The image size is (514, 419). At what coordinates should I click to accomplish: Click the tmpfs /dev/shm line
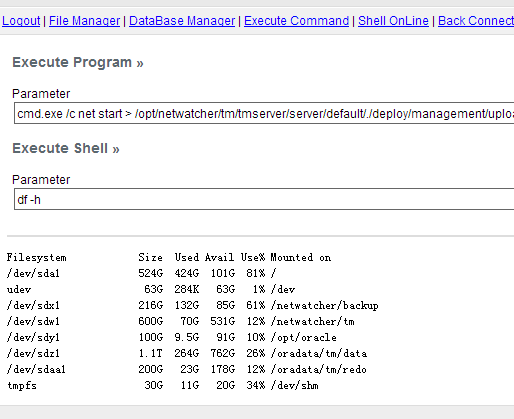tap(163, 385)
